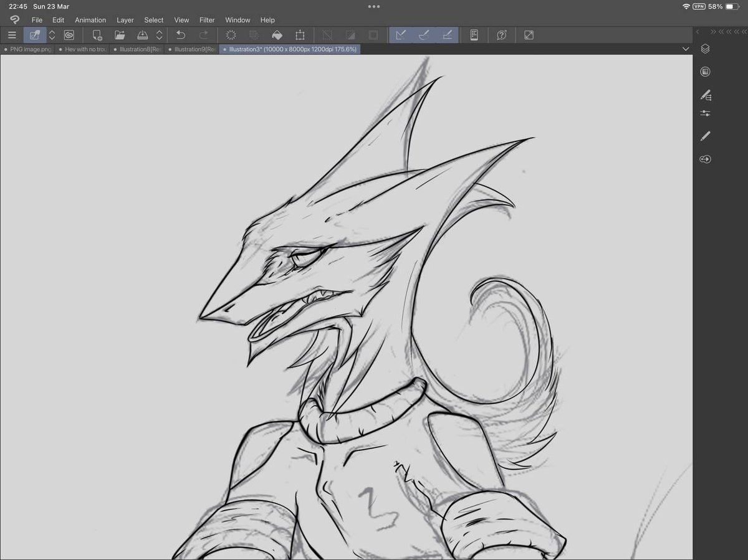Tap the iPad multitasking three dots

click(374, 6)
